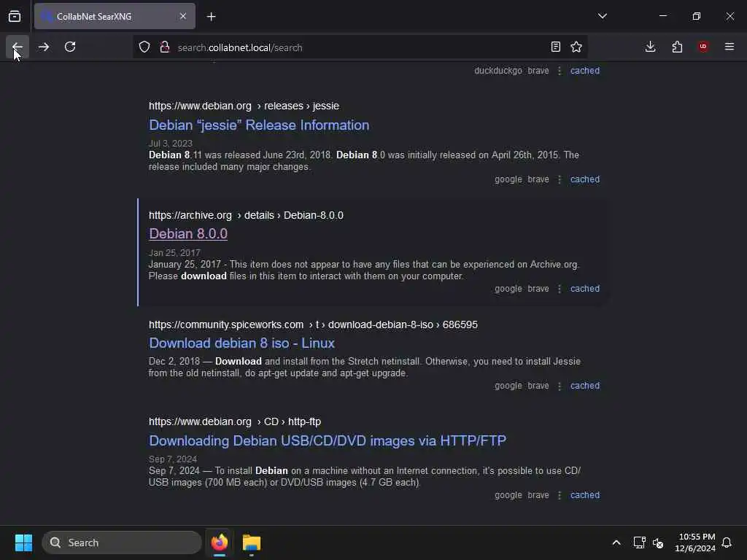Click the https://www.debian.org CD http-ftp URL
Viewport: 747px width, 560px height.
coord(235,422)
